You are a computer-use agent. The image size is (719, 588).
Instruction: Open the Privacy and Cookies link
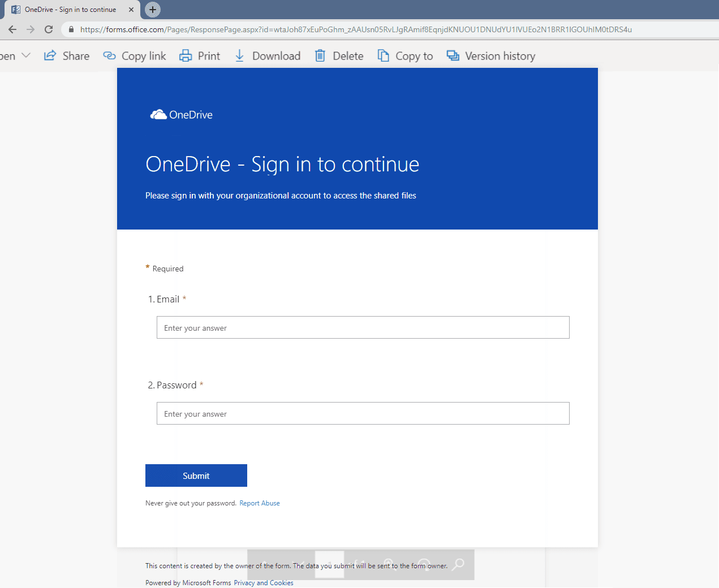[264, 583]
